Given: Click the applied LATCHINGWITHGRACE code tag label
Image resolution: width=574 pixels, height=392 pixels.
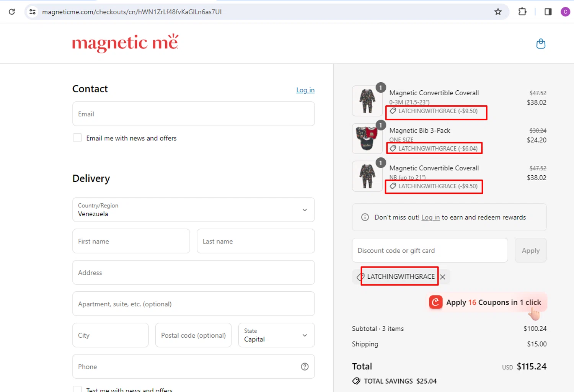Looking at the screenshot, I should (401, 276).
